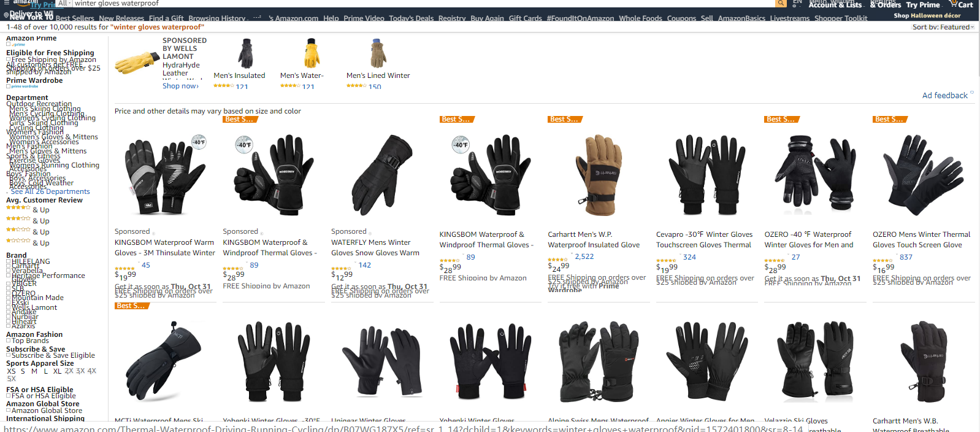Open Today's Deals in navigation bar
This screenshot has height=432, width=980.
(411, 18)
